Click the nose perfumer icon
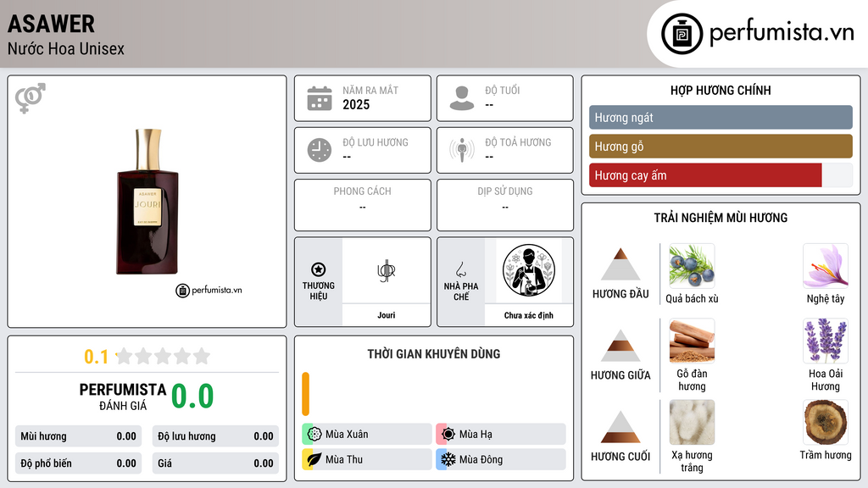Screen dimensions: 868x488 (460, 269)
